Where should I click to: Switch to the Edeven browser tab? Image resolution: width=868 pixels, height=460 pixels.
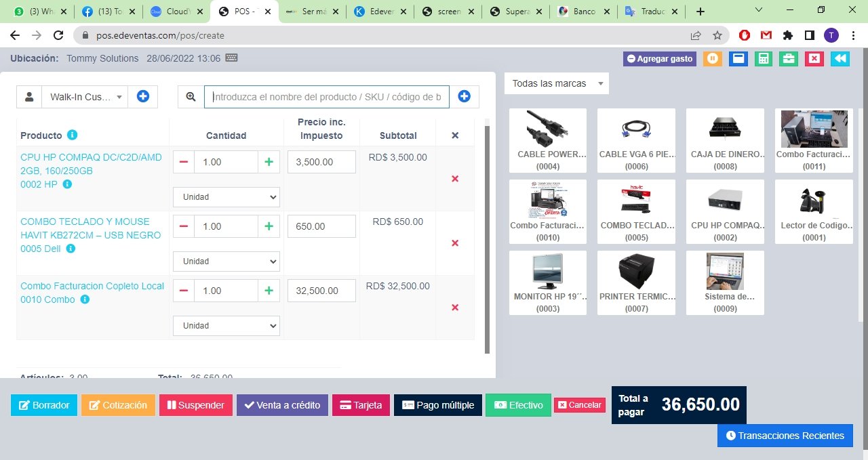379,12
